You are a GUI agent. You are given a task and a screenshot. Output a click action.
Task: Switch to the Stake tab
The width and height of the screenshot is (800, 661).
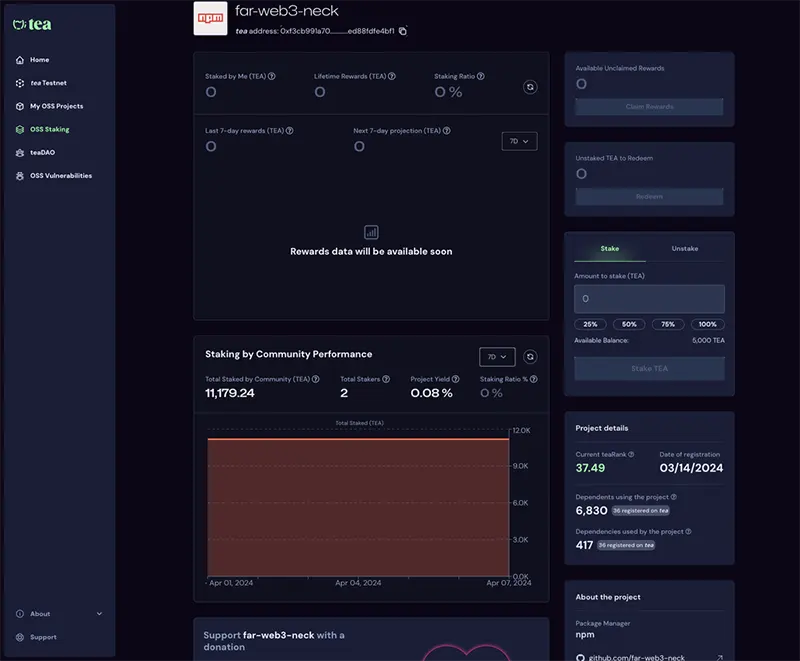610,249
